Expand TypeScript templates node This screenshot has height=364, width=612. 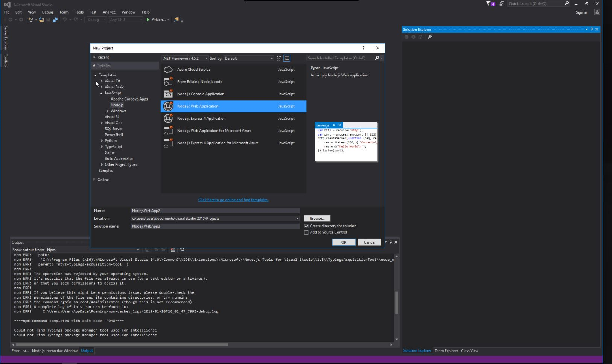(102, 147)
